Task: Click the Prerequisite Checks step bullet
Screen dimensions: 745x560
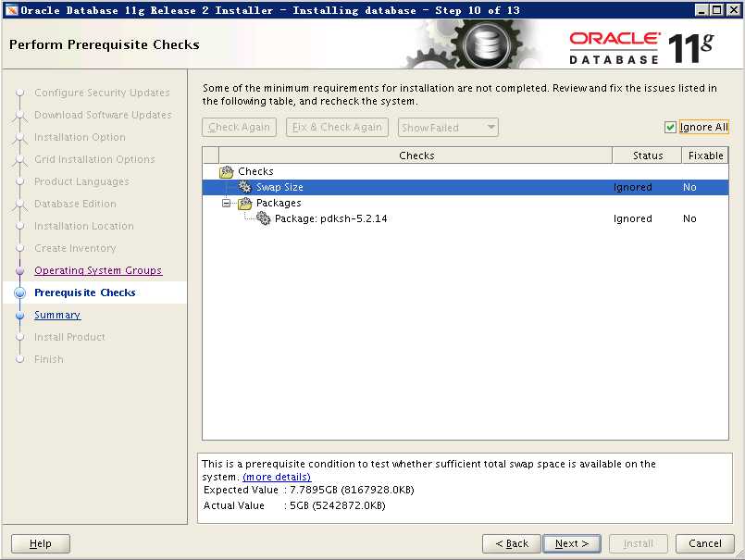Action: 20,292
